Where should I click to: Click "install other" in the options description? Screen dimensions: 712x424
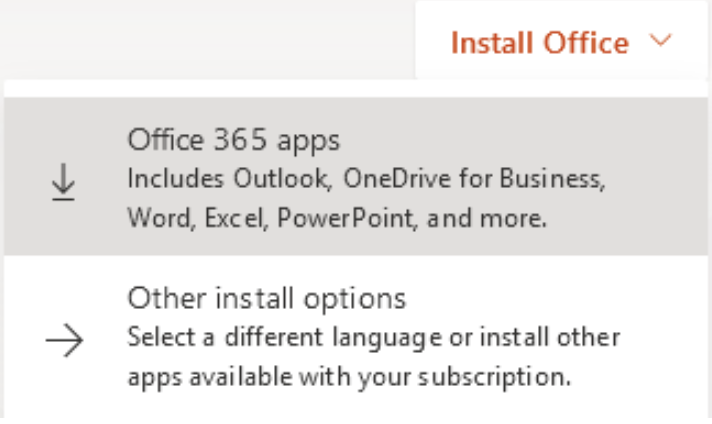(567, 337)
